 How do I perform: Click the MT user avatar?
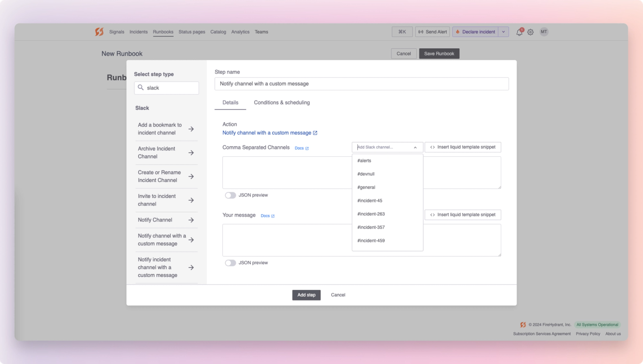click(544, 32)
